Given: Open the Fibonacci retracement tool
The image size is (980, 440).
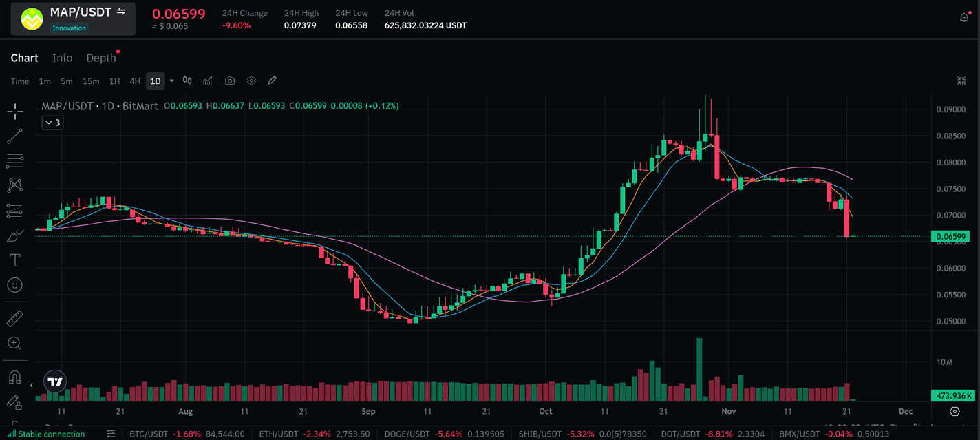Looking at the screenshot, I should [x=14, y=162].
